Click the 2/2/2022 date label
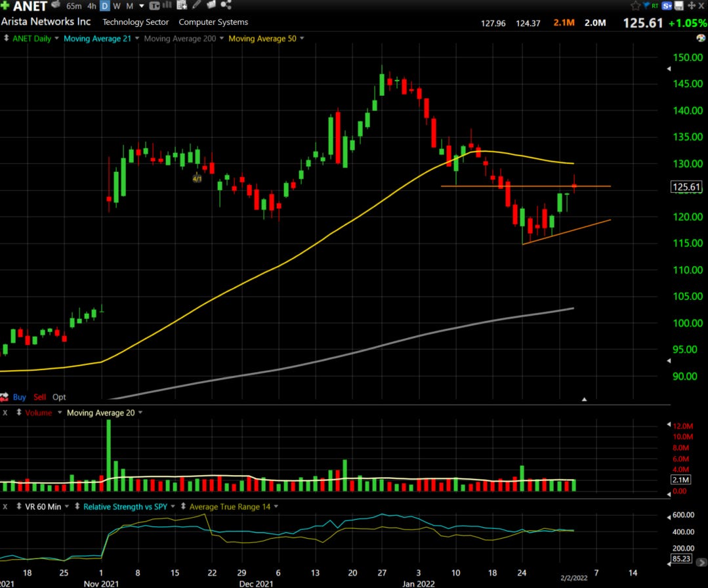Image resolution: width=708 pixels, height=588 pixels. click(574, 578)
